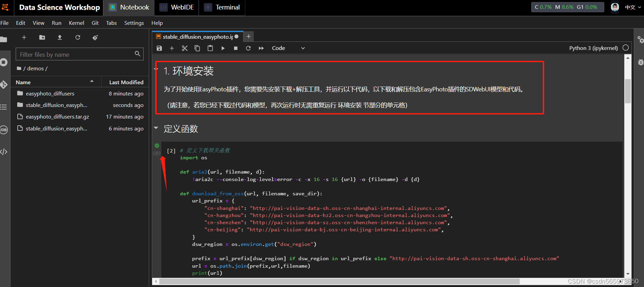Image resolution: width=644 pixels, height=287 pixels.
Task: Click the Git clone icon in file browser
Action: 95,37
